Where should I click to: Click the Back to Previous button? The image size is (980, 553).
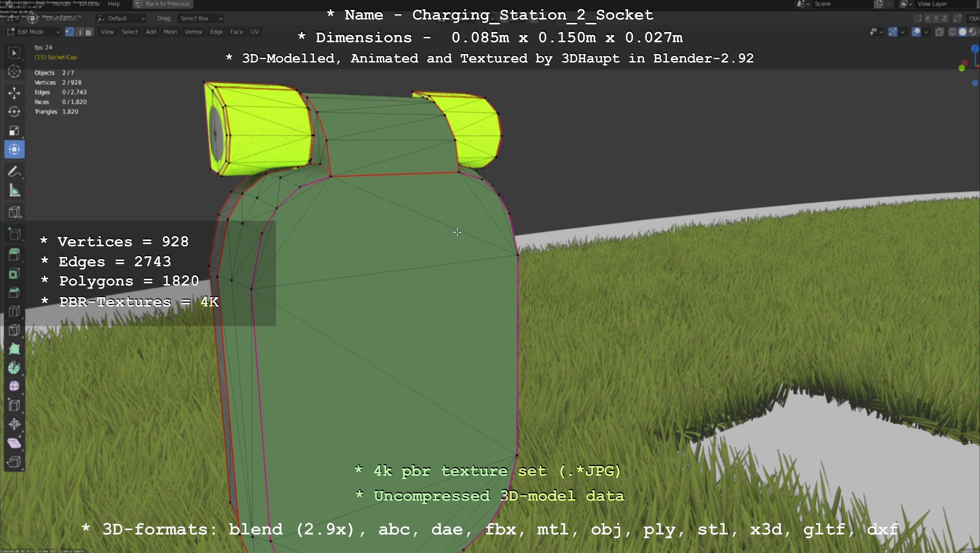coord(163,4)
